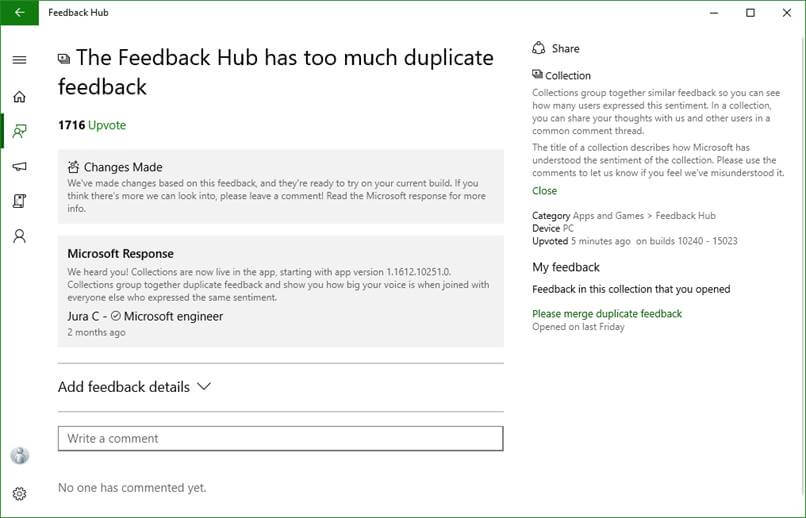Open Quests icon in the sidebar

20,201
